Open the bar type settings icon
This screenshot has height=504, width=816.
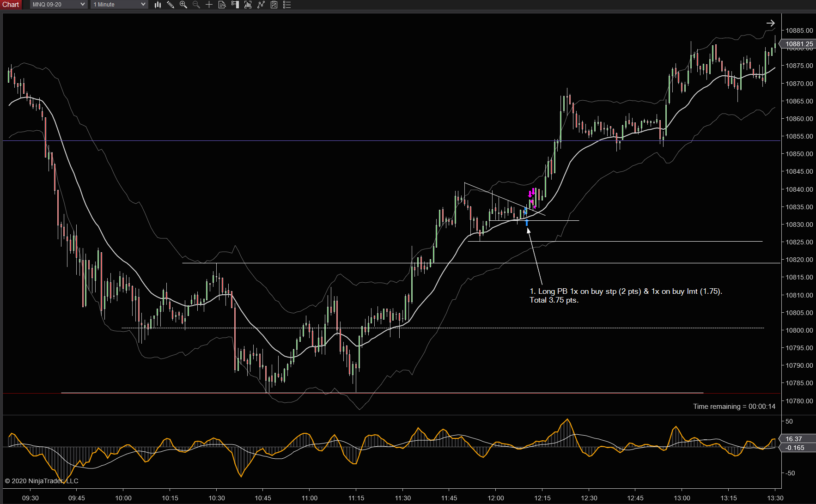158,5
